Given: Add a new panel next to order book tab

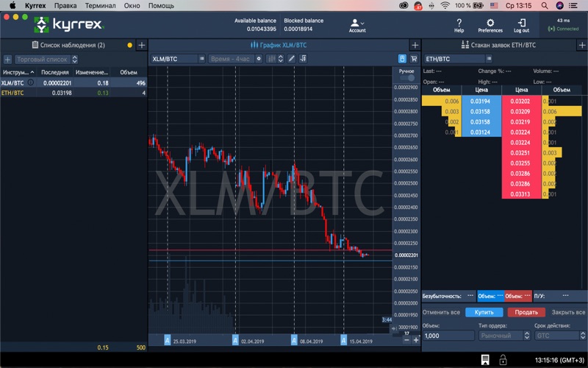Looking at the screenshot, I should [x=582, y=45].
